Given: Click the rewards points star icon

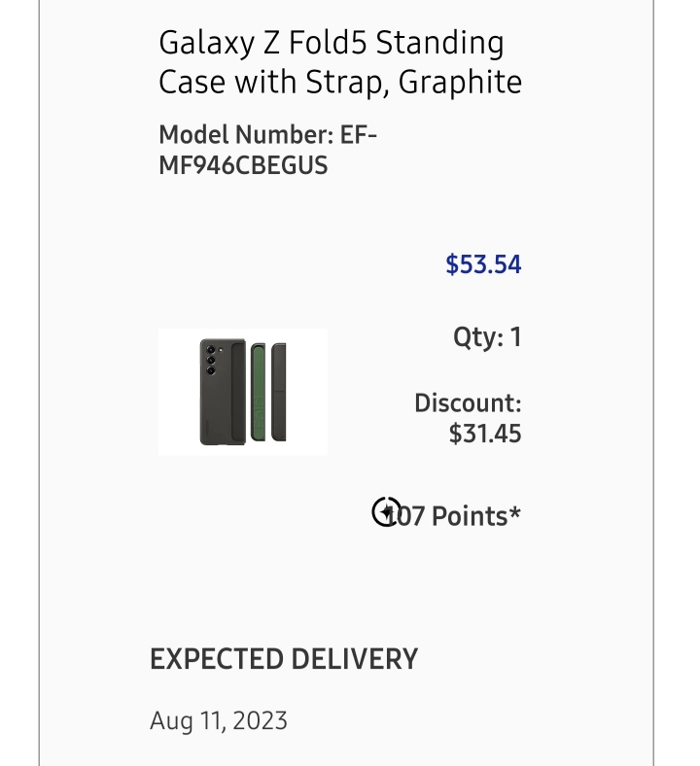Looking at the screenshot, I should pos(386,511).
